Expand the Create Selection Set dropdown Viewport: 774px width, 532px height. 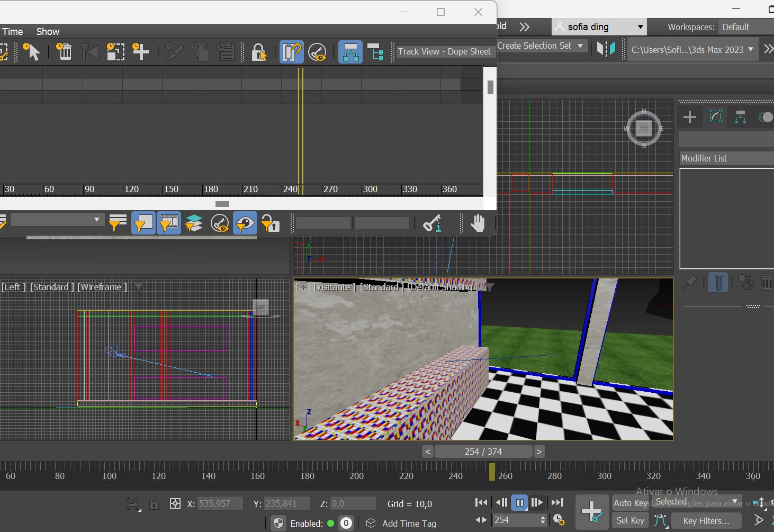[x=580, y=46]
